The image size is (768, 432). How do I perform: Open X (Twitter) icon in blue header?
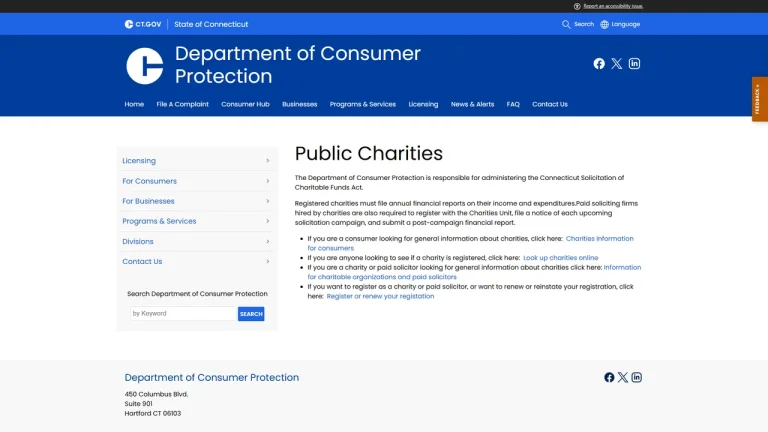(617, 64)
